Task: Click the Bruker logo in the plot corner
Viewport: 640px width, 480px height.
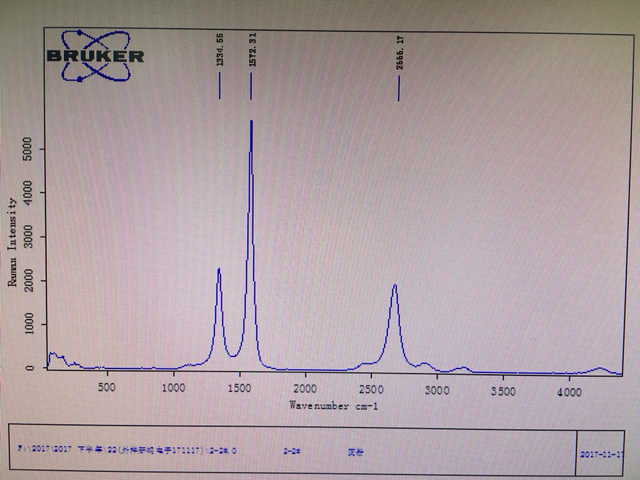Action: point(95,56)
